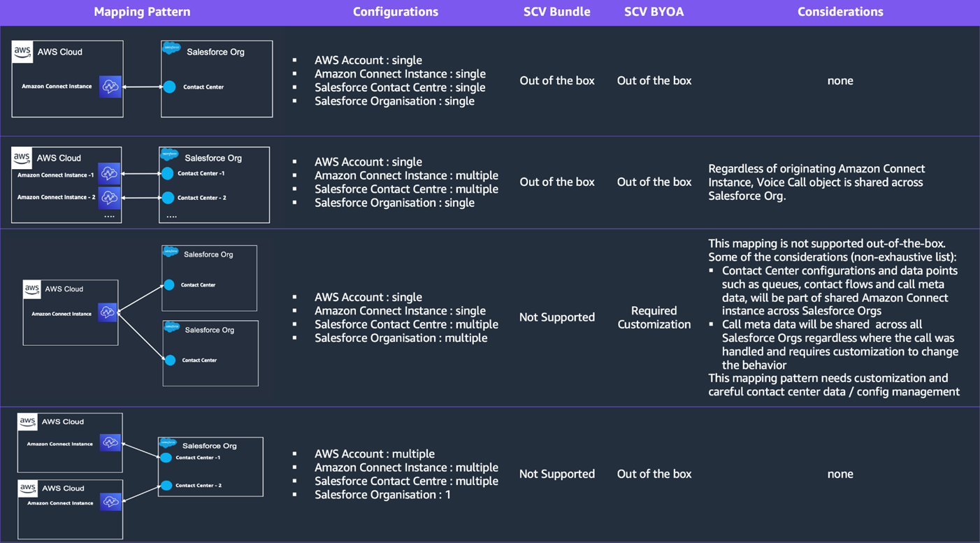
Task: Click the AWS logo in the single-instance, single-contact-centre pattern
Action: click(22, 52)
